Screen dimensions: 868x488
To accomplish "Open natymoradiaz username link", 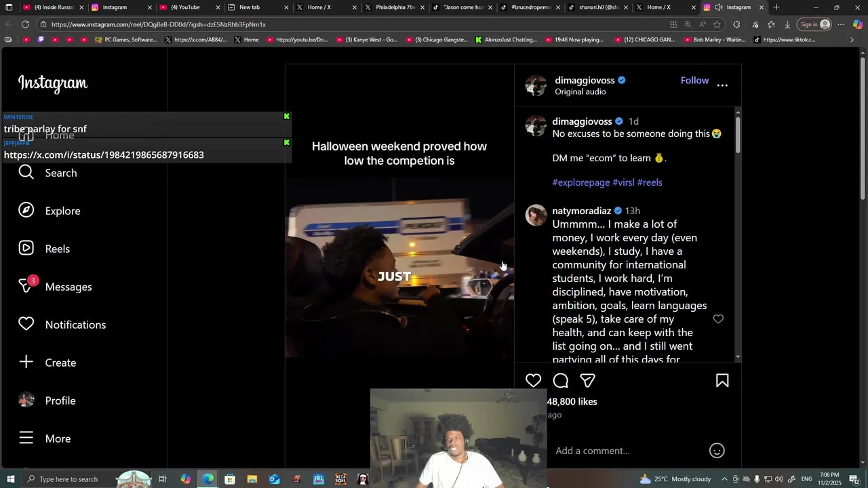I will click(582, 211).
